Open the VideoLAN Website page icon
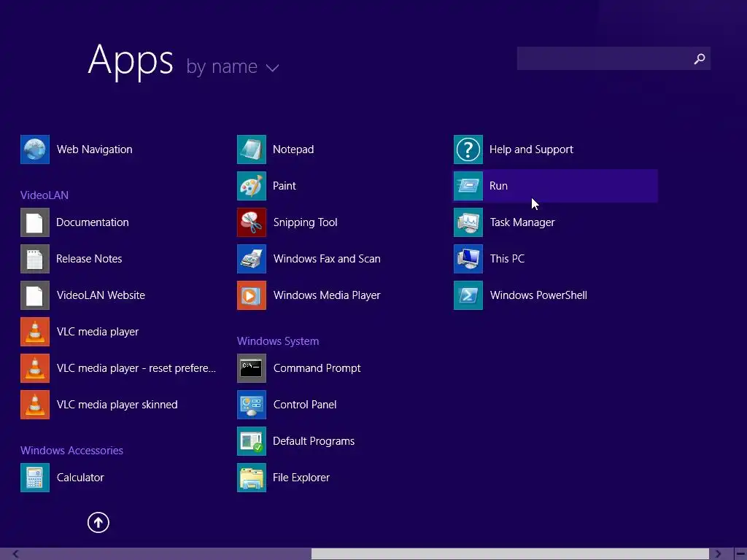Screen dimensions: 747x560 [x=35, y=295]
